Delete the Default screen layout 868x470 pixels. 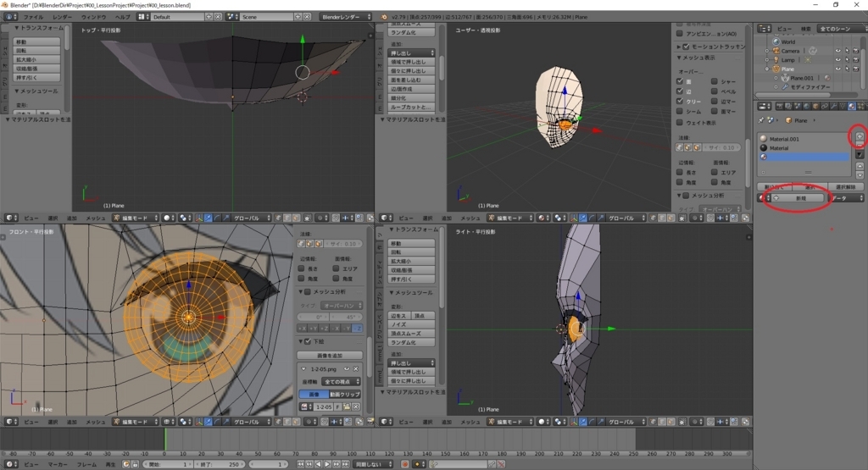tap(218, 17)
